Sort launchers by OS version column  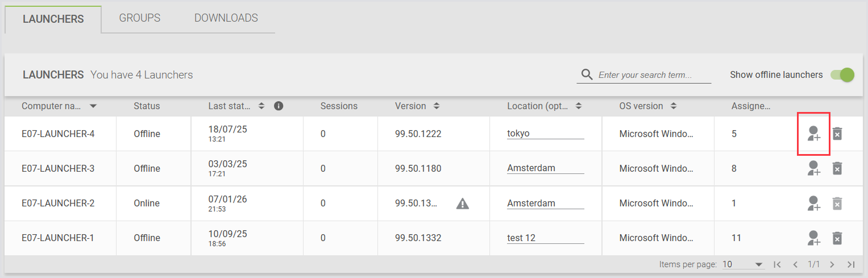click(x=673, y=106)
